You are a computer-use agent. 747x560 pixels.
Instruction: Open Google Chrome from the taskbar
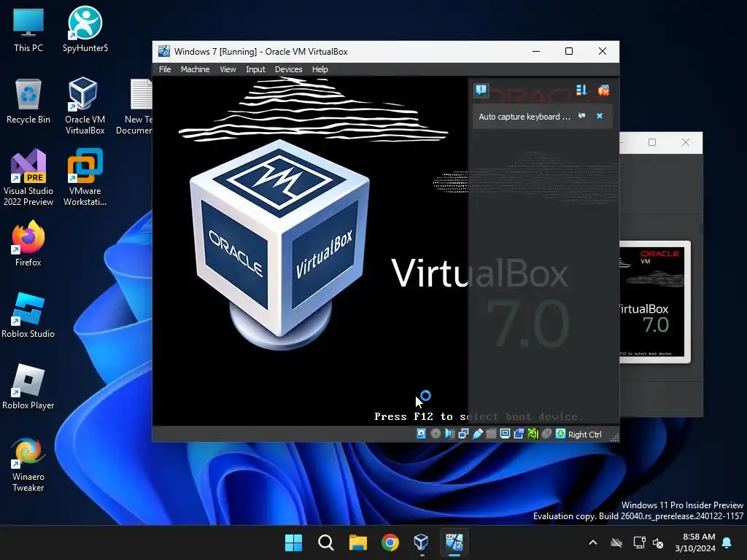point(390,542)
